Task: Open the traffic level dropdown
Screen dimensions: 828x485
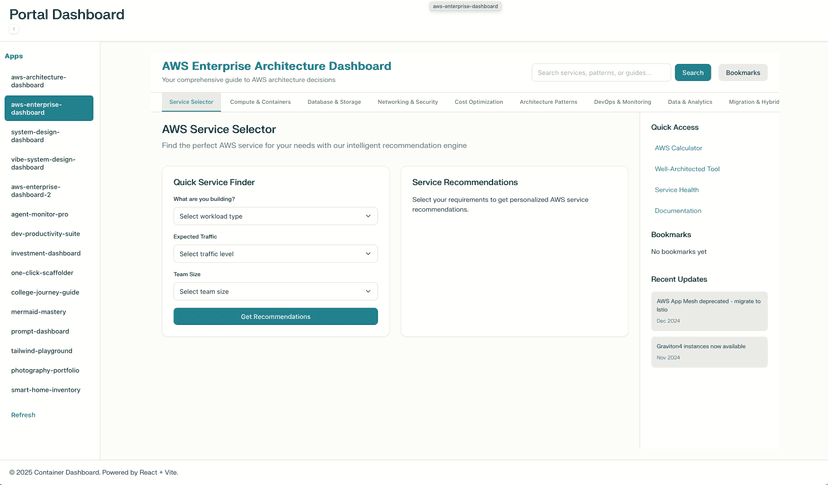Action: pyautogui.click(x=276, y=254)
